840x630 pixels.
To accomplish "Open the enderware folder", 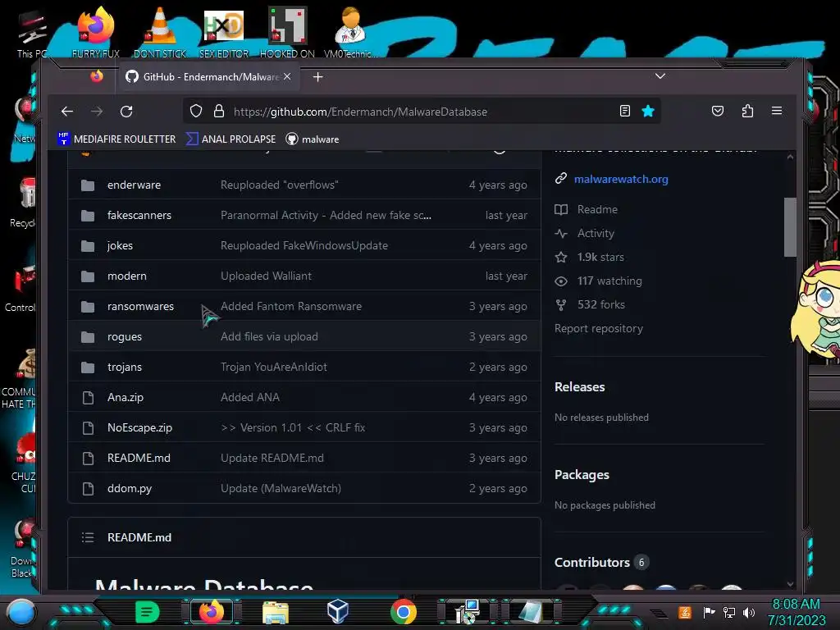I will (x=134, y=185).
